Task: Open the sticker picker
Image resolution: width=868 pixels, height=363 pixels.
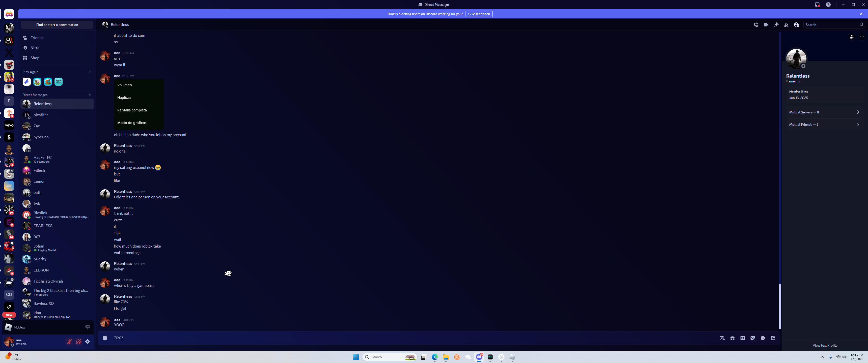Action: (752, 338)
